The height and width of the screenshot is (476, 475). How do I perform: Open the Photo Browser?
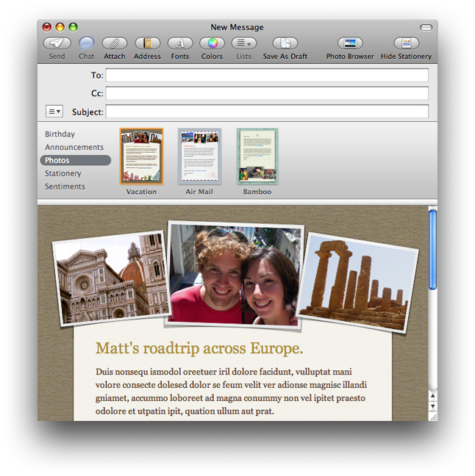[350, 43]
